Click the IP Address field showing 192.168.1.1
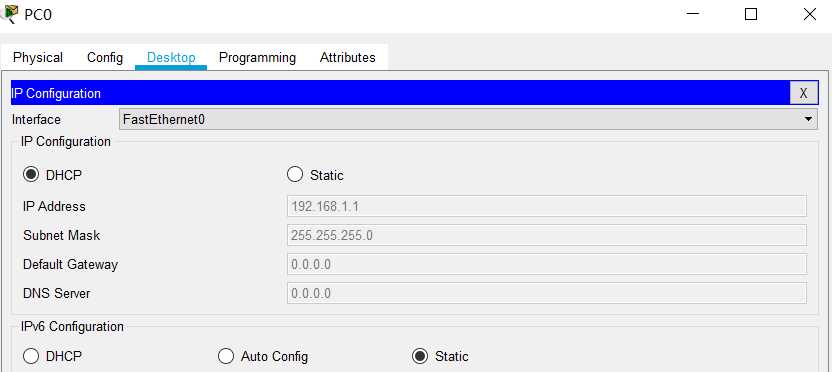This screenshot has height=372, width=832. point(547,206)
